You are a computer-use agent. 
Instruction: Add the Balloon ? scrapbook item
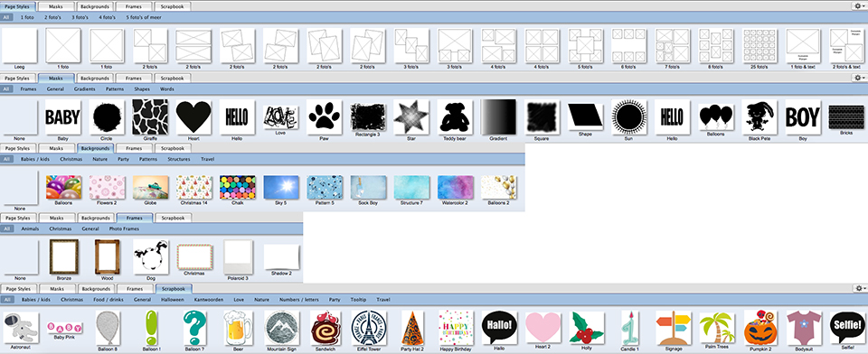pos(194,328)
